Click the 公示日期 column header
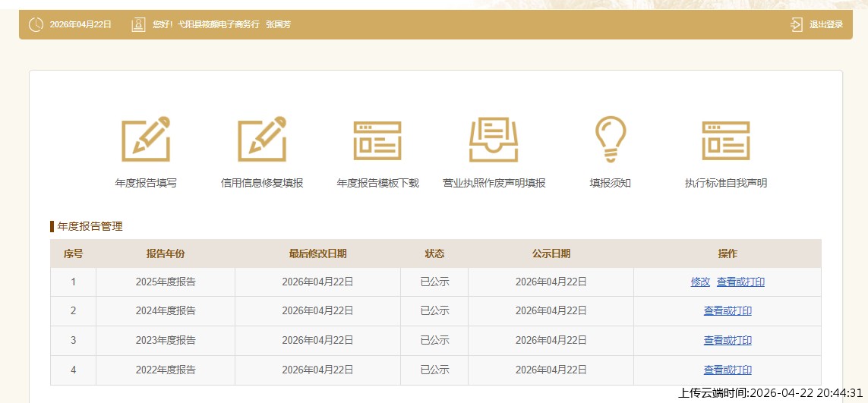This screenshot has width=868, height=403. point(551,253)
